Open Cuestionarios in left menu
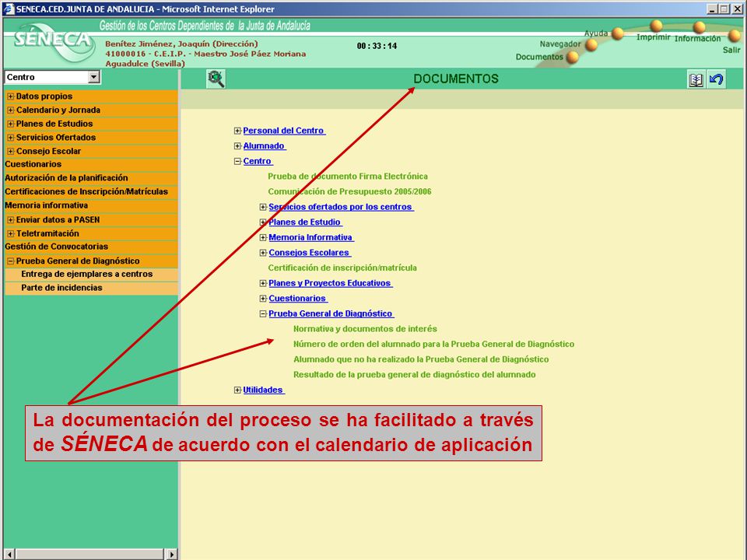The image size is (747, 560). pos(33,164)
